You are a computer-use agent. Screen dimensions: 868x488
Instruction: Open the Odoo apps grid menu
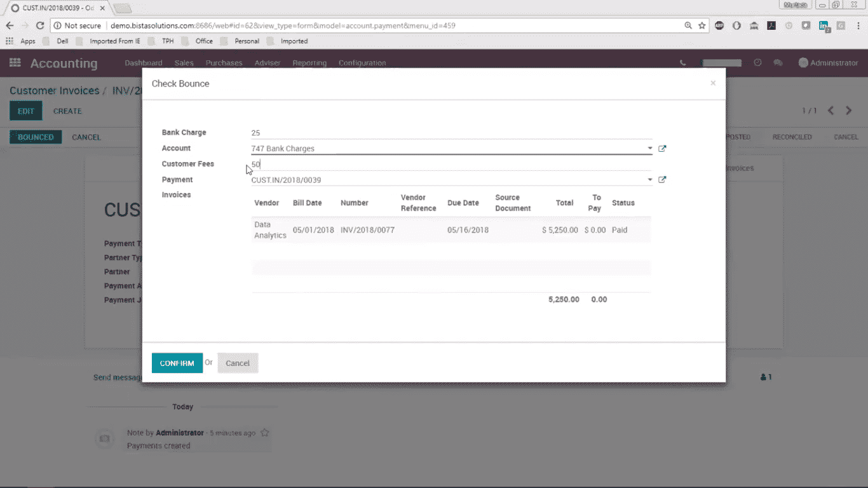coord(15,63)
